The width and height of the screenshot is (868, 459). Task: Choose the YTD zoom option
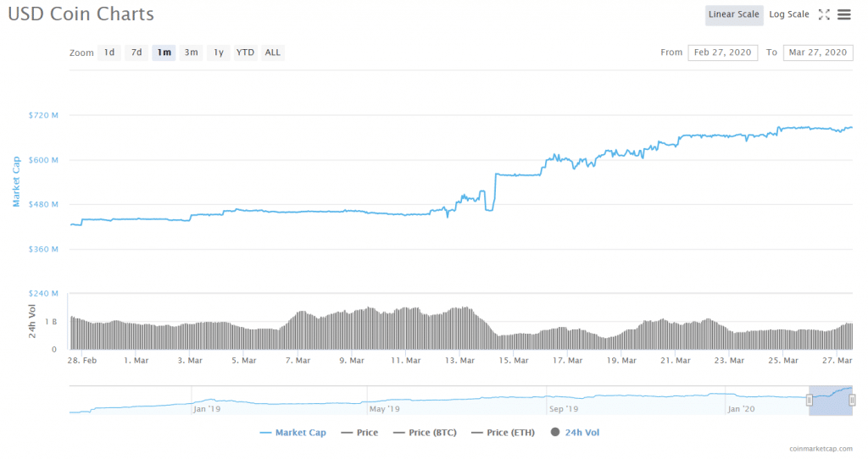245,53
